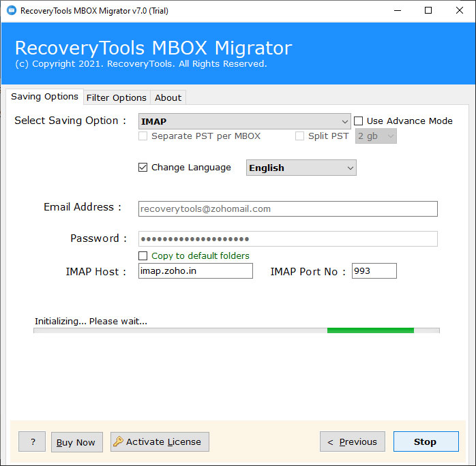The width and height of the screenshot is (476, 466).
Task: Open the About tab
Action: (x=168, y=97)
